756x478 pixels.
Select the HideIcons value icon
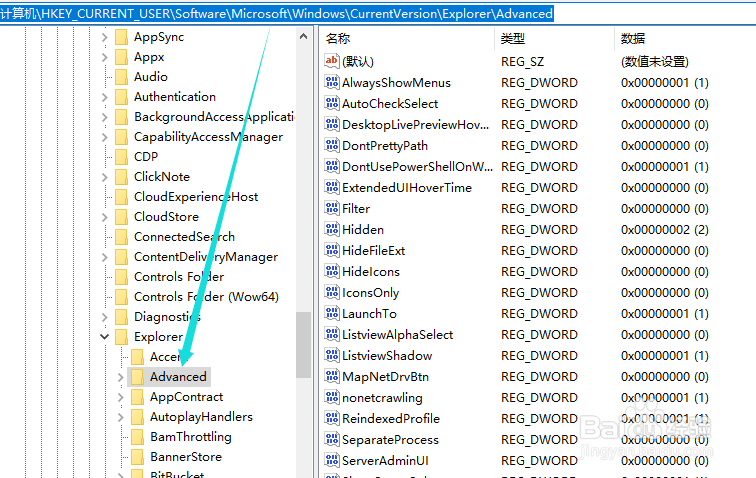[x=332, y=271]
